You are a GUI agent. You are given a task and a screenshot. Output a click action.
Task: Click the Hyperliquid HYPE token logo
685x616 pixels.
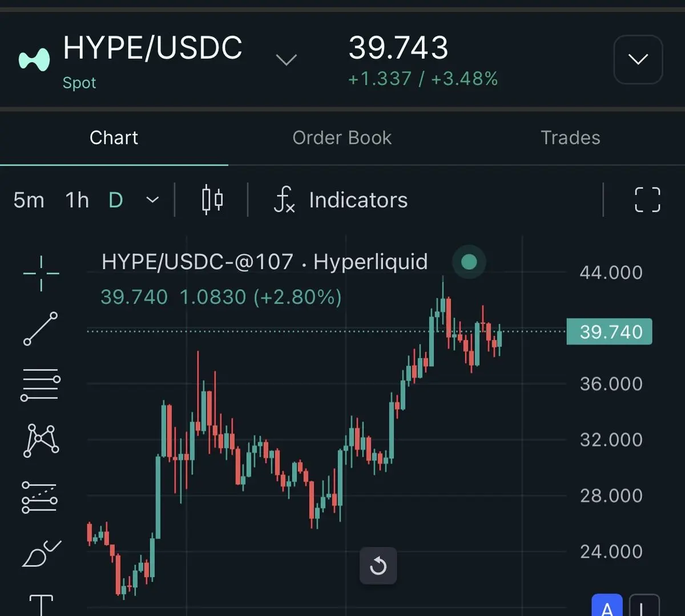pyautogui.click(x=34, y=59)
